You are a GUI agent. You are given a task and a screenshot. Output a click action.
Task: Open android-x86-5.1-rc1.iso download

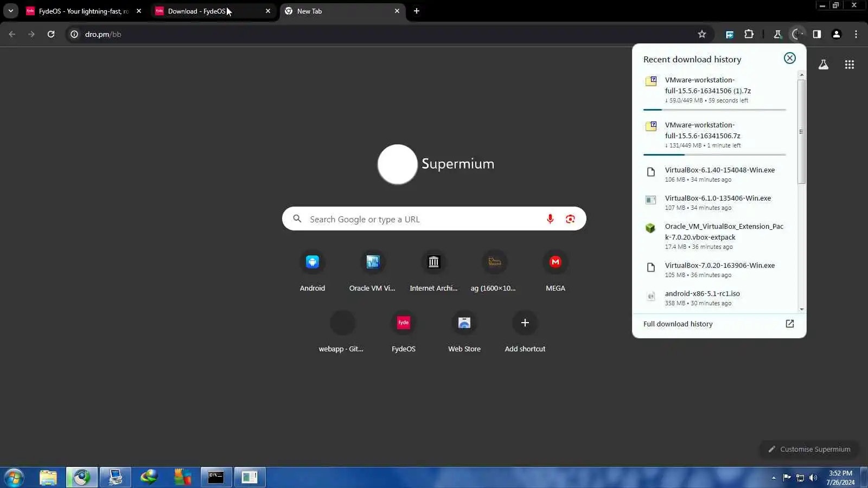[x=714, y=298]
